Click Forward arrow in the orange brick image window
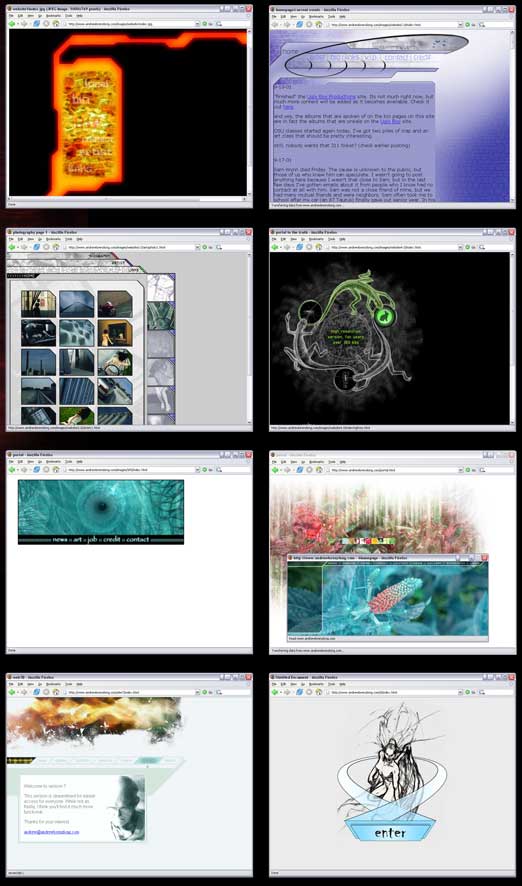This screenshot has width=522, height=886. 24,24
